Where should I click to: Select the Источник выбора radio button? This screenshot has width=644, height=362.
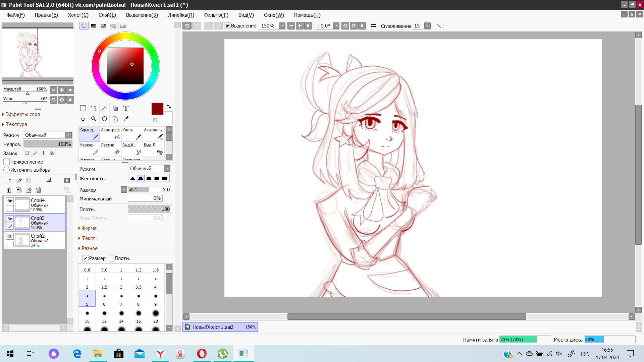[x=7, y=170]
